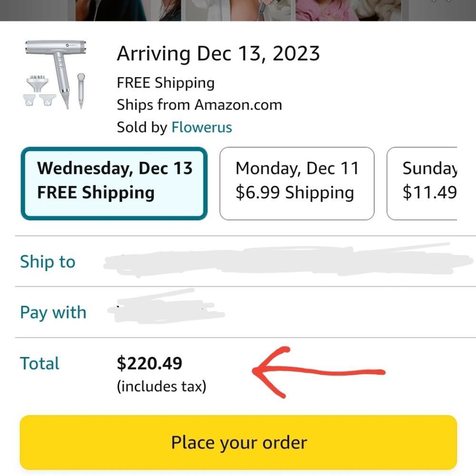Tap the Total label

40,364
